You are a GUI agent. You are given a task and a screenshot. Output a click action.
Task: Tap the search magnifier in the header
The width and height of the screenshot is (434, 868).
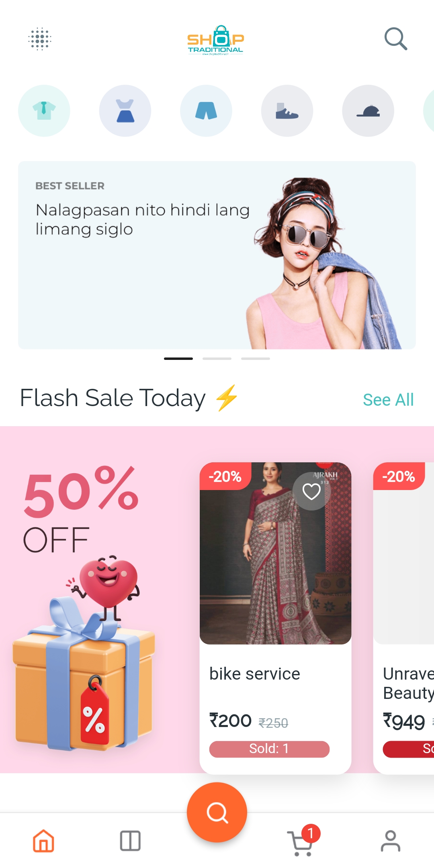click(396, 39)
